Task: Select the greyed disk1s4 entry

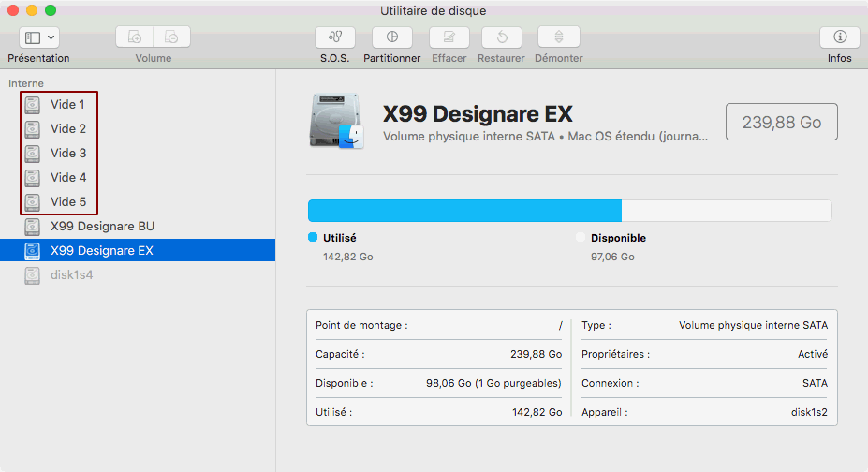Action: (138, 274)
